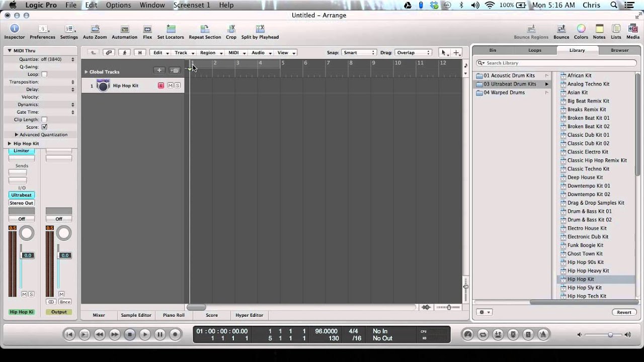Image resolution: width=644 pixels, height=362 pixels.
Task: Expand Advanced Quantization section
Action: click(x=17, y=135)
